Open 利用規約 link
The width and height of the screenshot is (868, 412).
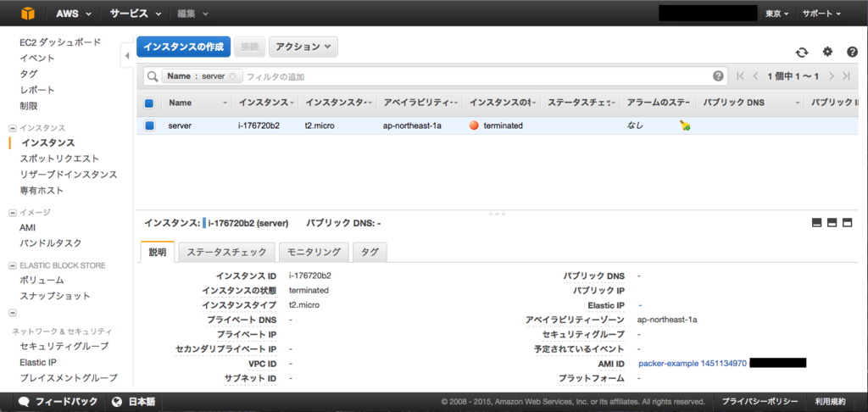[831, 402]
